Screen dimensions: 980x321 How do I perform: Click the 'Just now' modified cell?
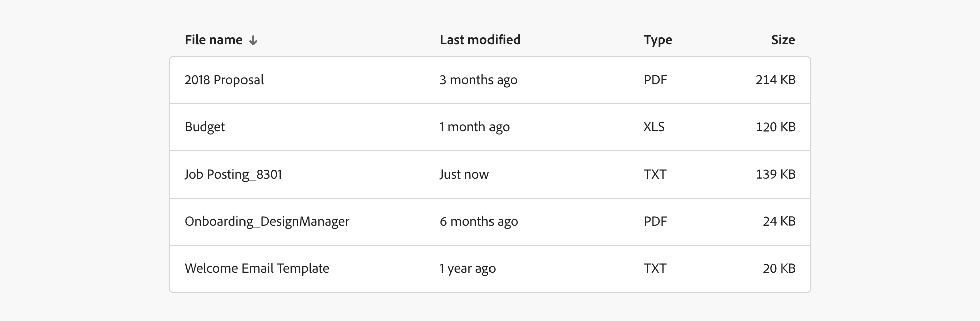coord(464,175)
